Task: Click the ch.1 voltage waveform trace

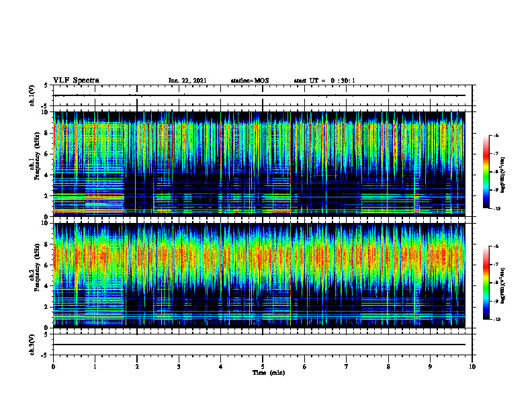Action: 259,95
